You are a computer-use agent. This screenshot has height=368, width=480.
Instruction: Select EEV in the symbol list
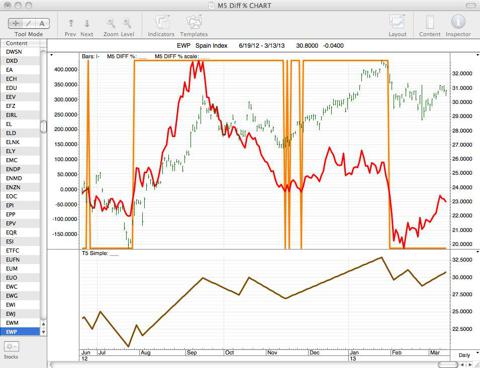(x=20, y=97)
